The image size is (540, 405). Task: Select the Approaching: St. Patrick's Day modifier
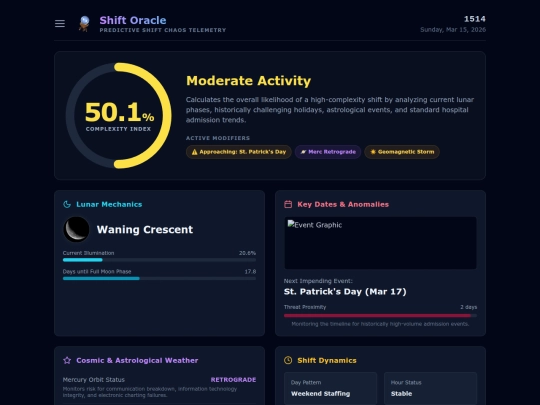pyautogui.click(x=239, y=152)
